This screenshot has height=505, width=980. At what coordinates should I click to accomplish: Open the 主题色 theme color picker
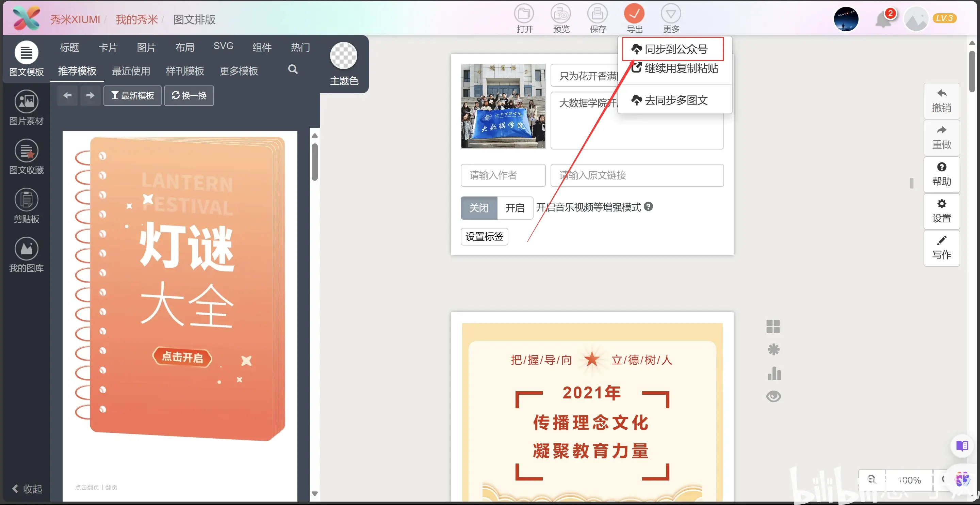point(344,64)
